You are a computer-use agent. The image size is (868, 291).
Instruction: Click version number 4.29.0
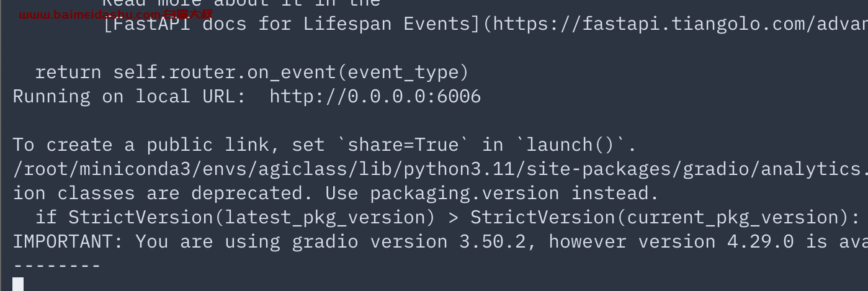pyautogui.click(x=760, y=241)
